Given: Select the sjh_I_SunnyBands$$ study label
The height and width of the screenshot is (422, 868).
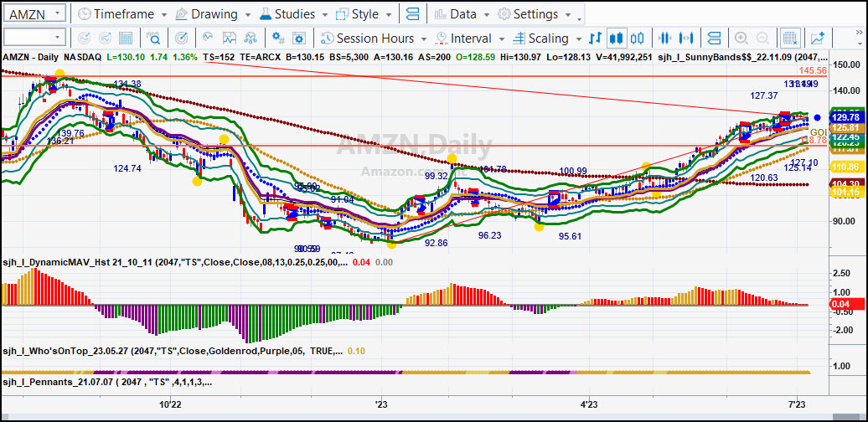Looking at the screenshot, I should [743, 56].
